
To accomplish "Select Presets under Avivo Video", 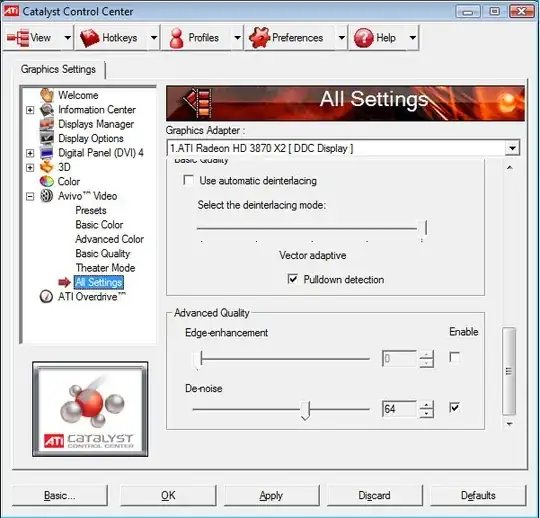I will click(x=91, y=210).
